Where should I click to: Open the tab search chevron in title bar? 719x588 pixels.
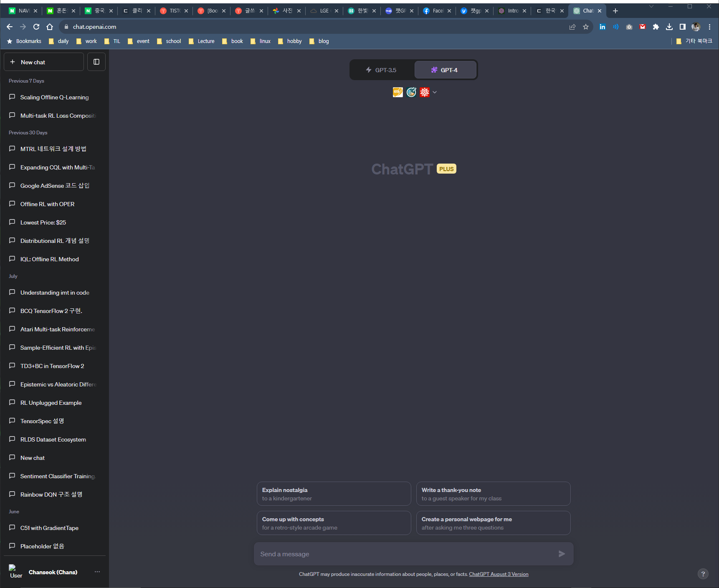pos(651,6)
